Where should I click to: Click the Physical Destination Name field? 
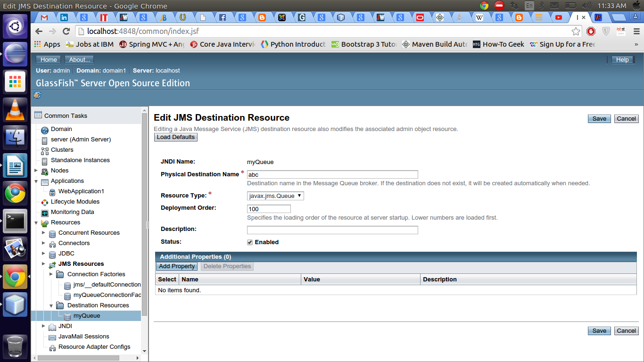coord(332,174)
